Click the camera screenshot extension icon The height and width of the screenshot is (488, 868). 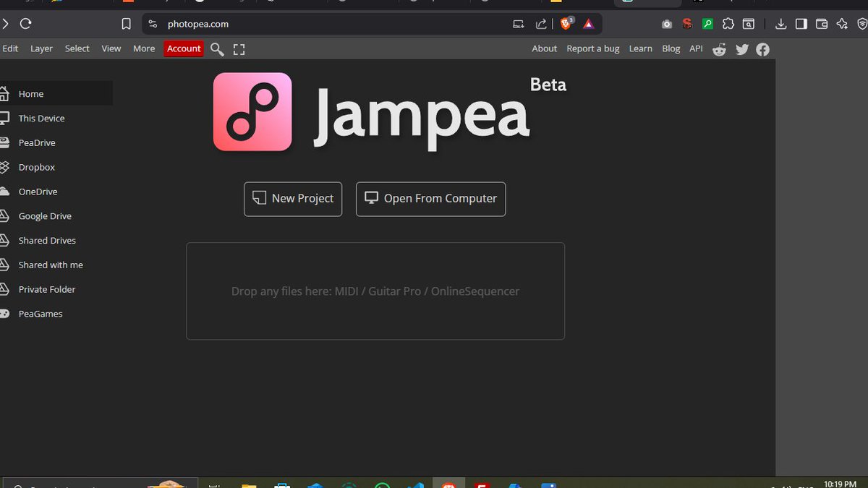click(667, 24)
